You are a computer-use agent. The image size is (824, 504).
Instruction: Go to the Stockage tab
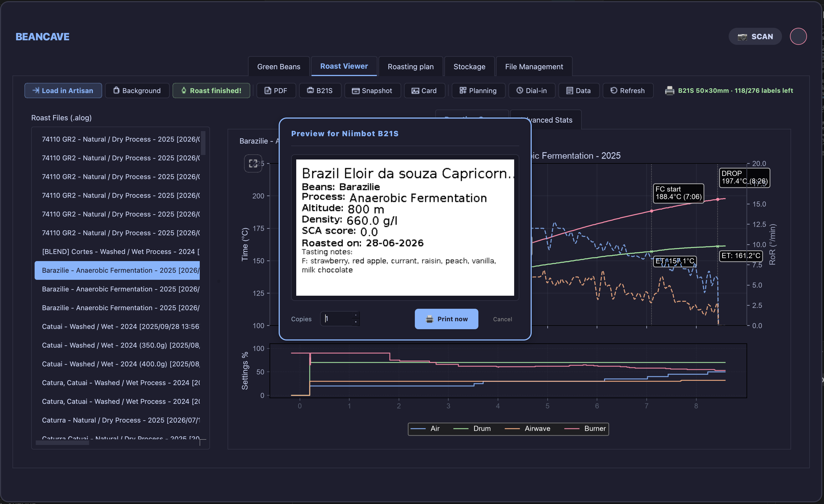coord(469,67)
